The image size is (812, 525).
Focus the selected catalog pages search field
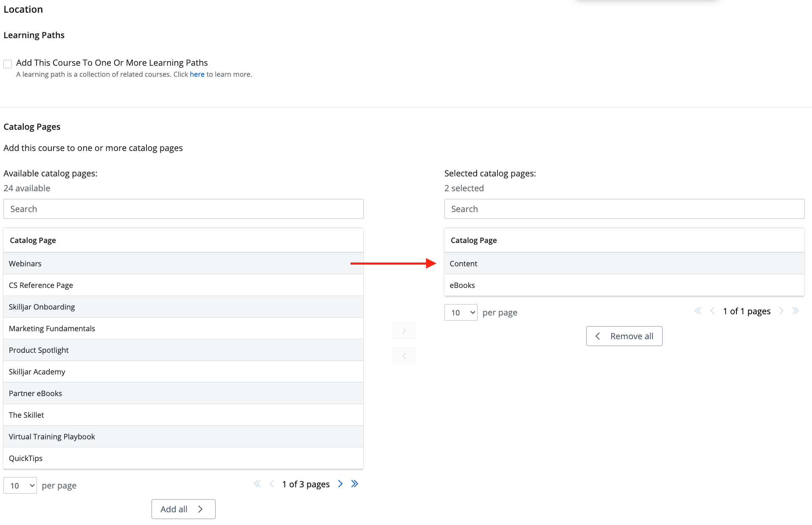pyautogui.click(x=624, y=209)
